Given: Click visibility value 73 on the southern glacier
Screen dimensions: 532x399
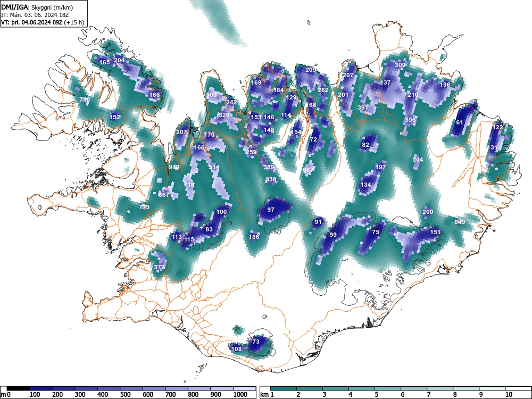Looking at the screenshot, I should (x=256, y=342).
